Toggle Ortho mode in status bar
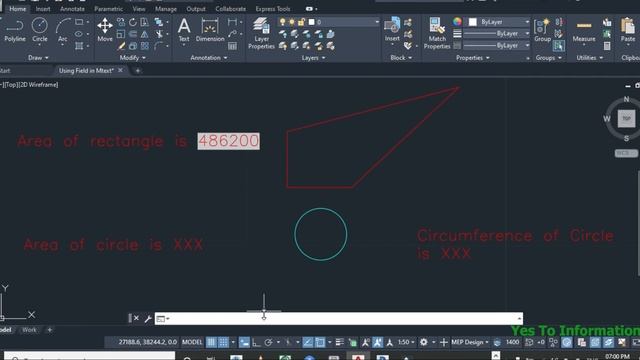 coord(256,342)
